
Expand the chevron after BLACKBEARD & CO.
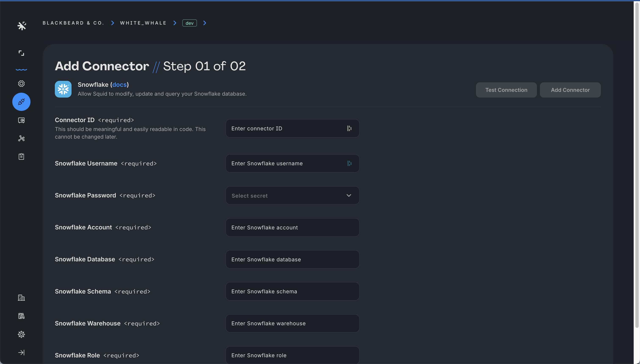click(x=113, y=23)
